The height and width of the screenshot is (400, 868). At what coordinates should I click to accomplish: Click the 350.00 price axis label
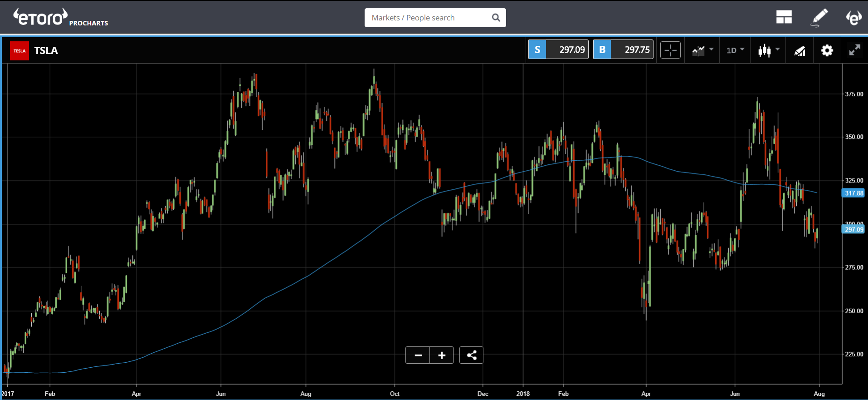[854, 137]
